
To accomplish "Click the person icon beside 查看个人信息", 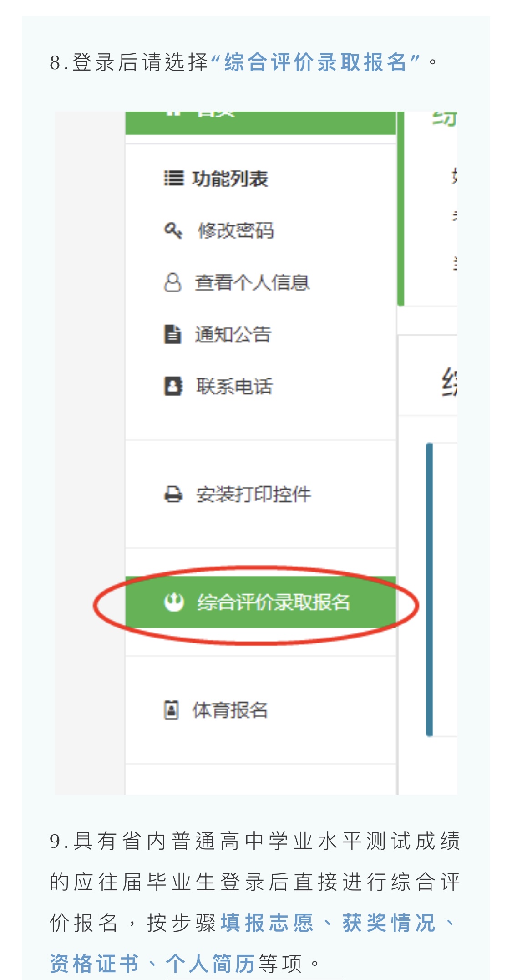I will point(172,282).
